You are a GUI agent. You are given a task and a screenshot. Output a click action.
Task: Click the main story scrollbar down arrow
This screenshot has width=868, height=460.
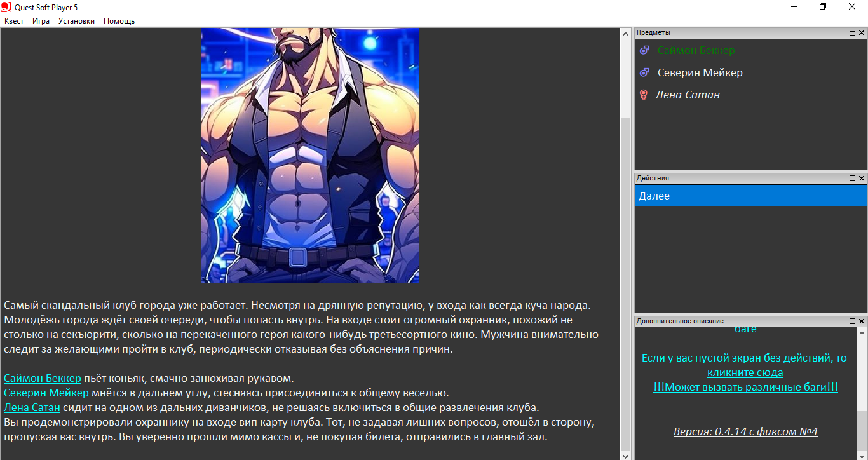625,455
